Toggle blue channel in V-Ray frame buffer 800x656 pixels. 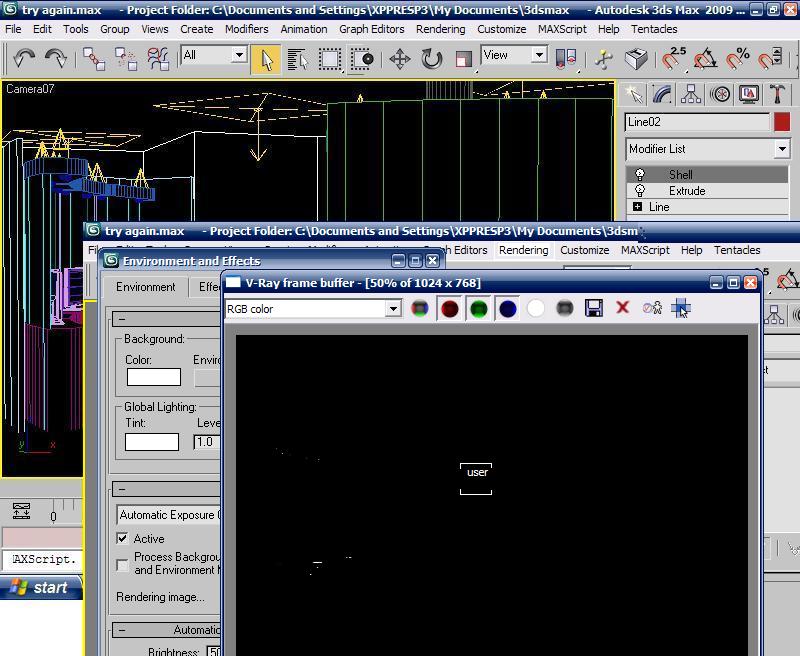(x=508, y=309)
